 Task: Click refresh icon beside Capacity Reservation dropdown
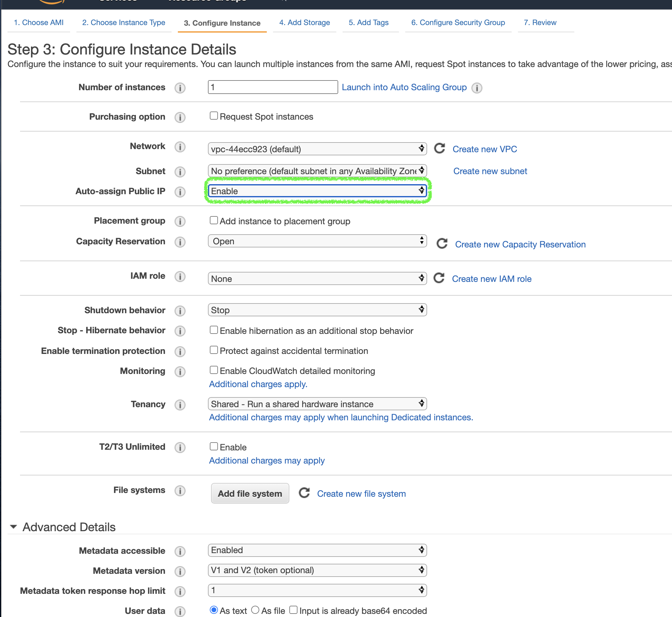coord(442,243)
